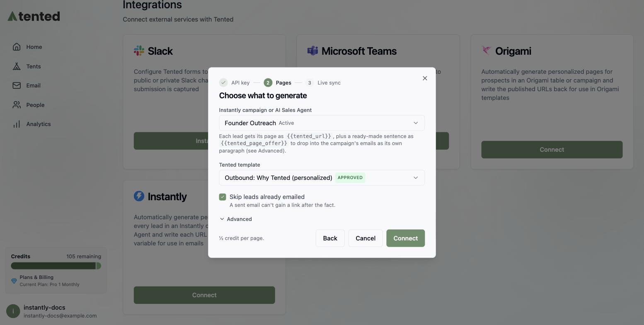Image resolution: width=644 pixels, height=325 pixels.
Task: Uncheck Skip leads already emailed
Action: 223,197
